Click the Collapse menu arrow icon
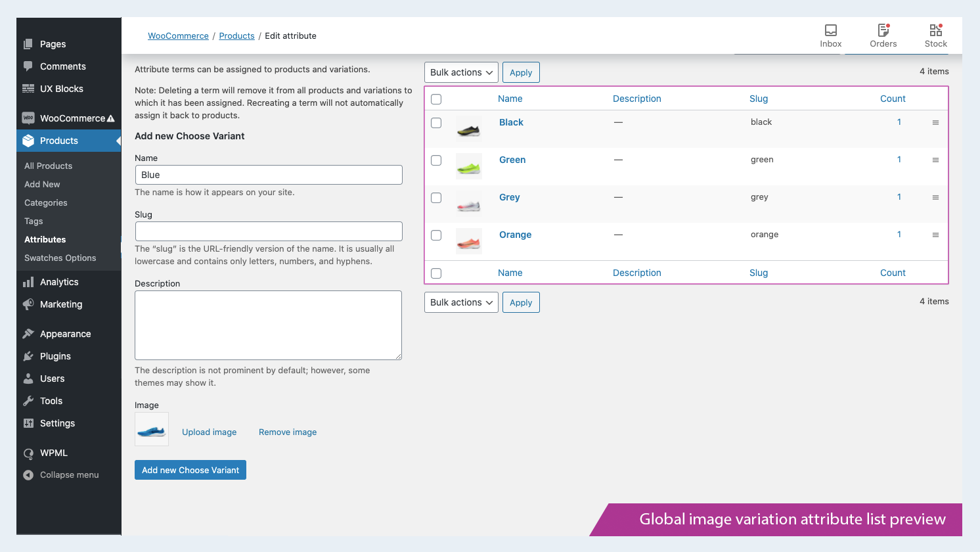Viewport: 980px width, 552px height. 28,475
